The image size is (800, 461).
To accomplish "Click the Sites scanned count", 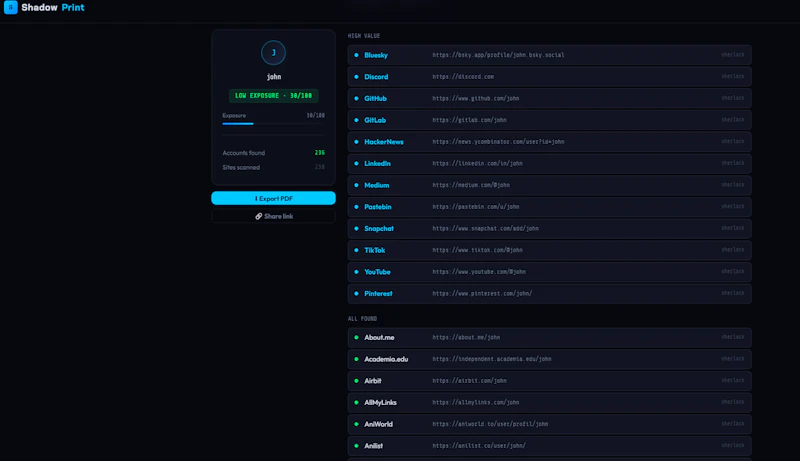I will [319, 167].
